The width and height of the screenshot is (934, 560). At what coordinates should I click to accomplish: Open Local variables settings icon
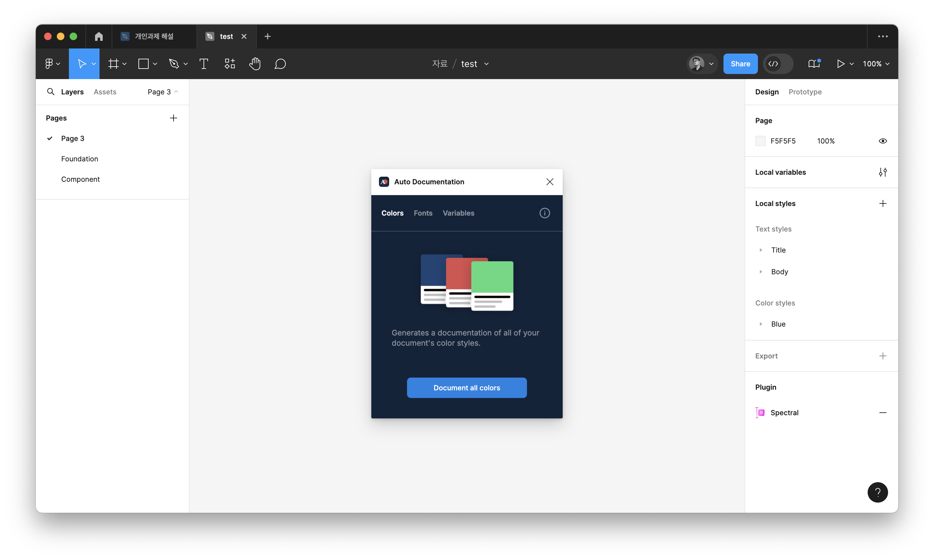coord(882,172)
